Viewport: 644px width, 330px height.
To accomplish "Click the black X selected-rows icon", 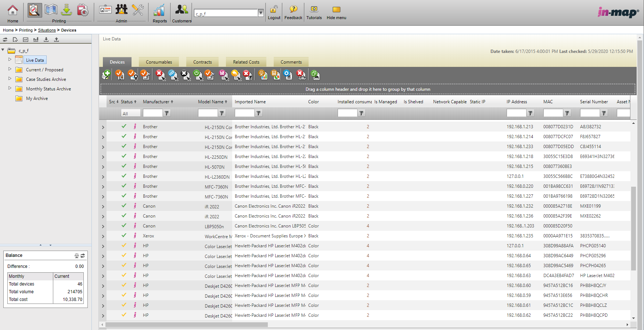I will point(186,75).
